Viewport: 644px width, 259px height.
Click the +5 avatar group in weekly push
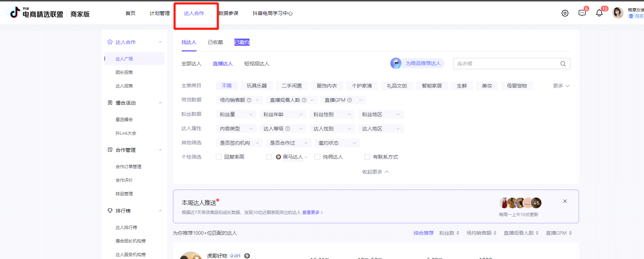(536, 203)
